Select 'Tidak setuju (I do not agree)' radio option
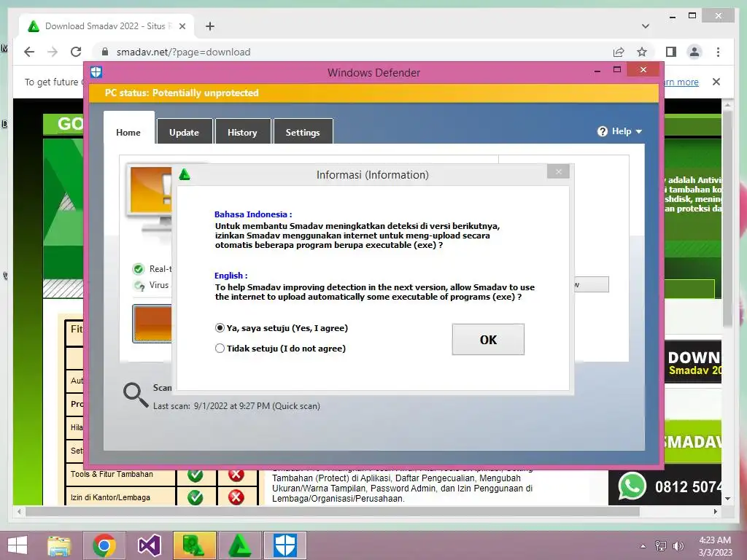747x560 pixels. 280,349
